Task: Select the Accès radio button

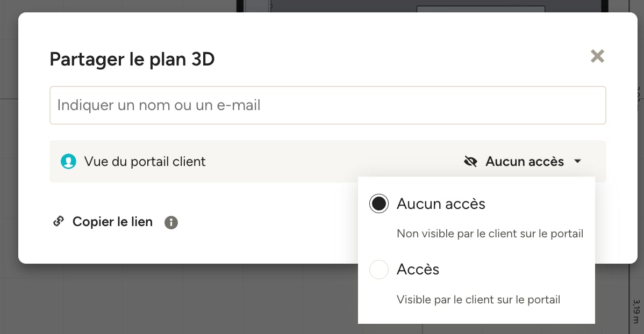Action: pyautogui.click(x=378, y=270)
